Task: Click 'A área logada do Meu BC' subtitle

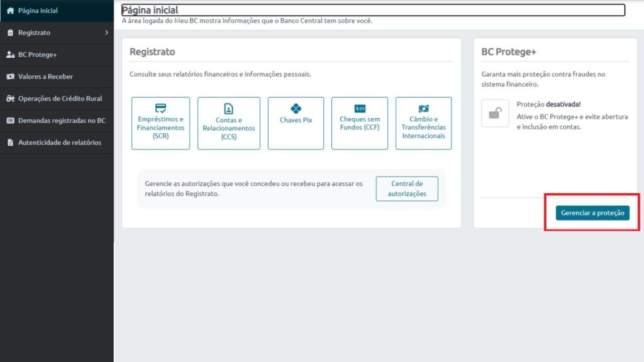Action: 247,21
